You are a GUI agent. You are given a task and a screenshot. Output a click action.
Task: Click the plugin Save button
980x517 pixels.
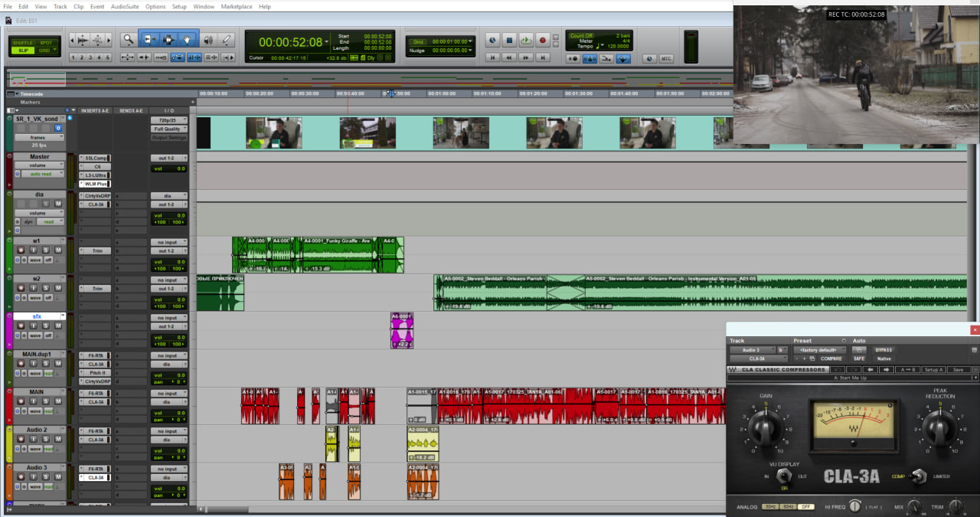coord(959,369)
